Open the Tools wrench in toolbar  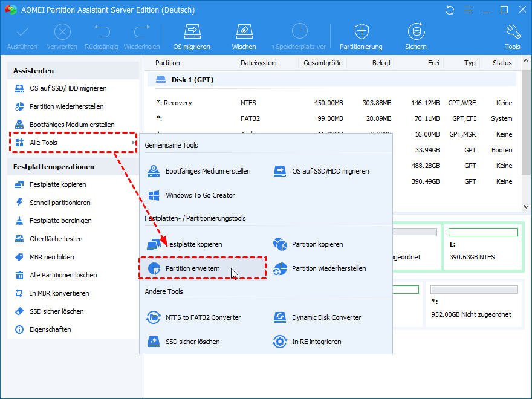(512, 37)
